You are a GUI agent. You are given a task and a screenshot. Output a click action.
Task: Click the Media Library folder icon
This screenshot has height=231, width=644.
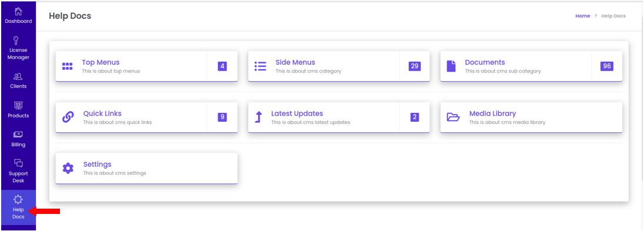(453, 118)
